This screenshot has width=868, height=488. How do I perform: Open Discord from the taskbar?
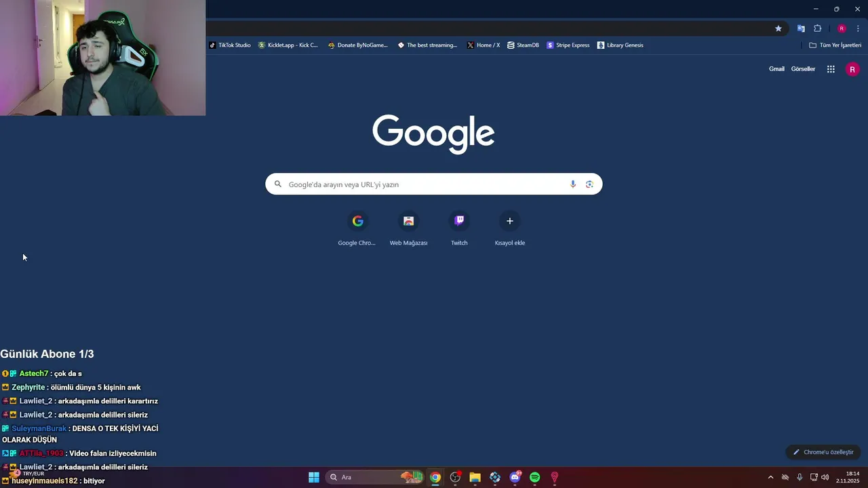pos(515,477)
